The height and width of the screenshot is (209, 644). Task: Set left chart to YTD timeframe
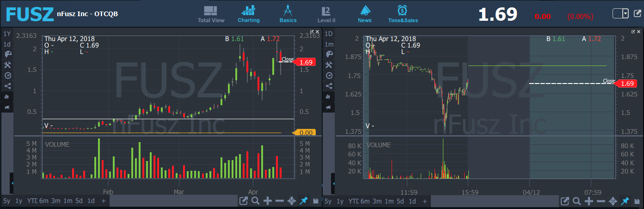[x=31, y=201]
